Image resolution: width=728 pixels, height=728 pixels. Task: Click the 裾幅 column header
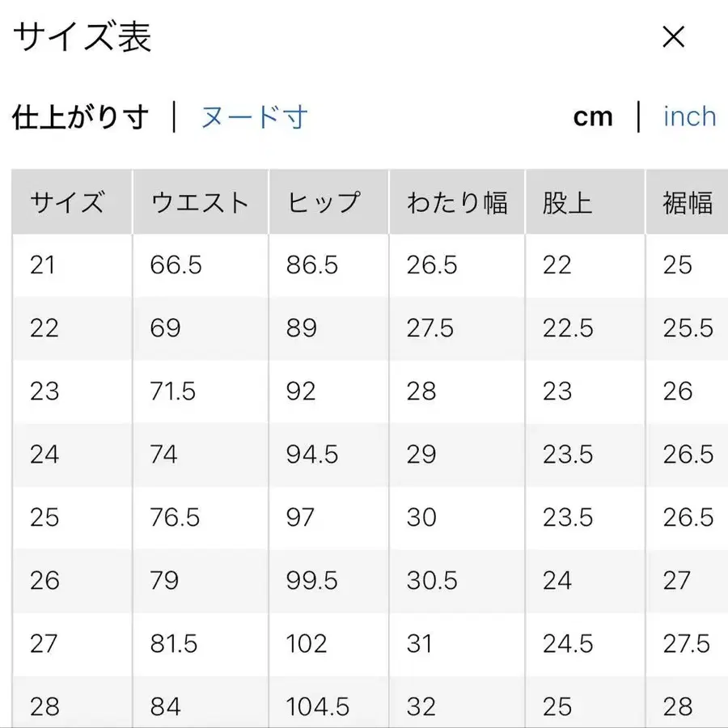(x=688, y=201)
